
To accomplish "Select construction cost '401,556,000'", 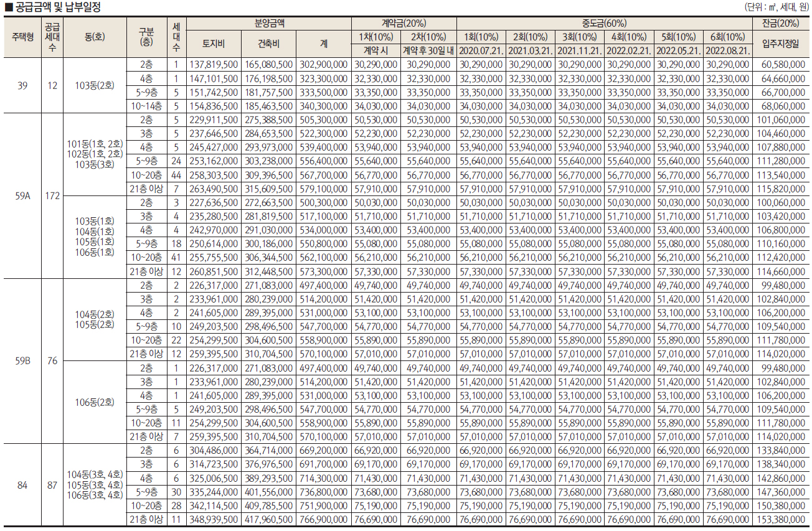I will click(x=268, y=492).
